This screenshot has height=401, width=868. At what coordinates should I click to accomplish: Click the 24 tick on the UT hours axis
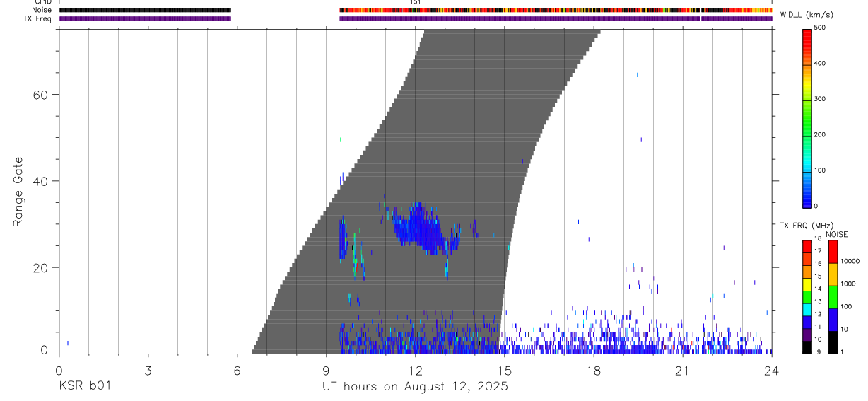point(771,371)
